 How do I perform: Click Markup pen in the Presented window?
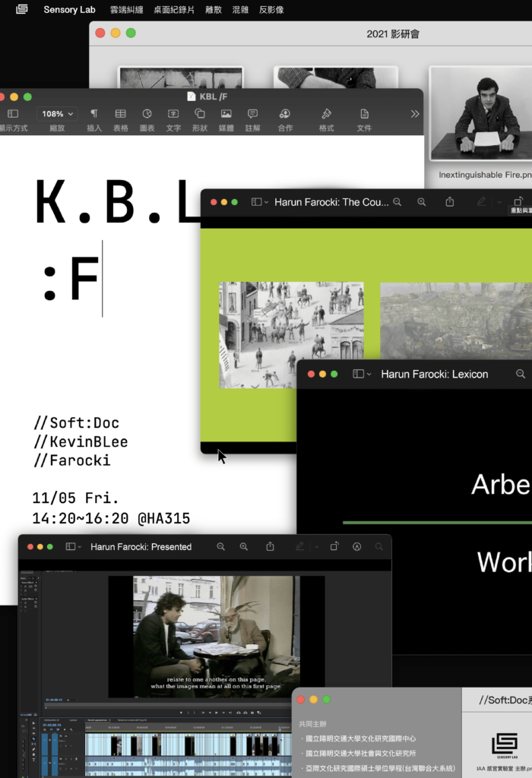(299, 546)
